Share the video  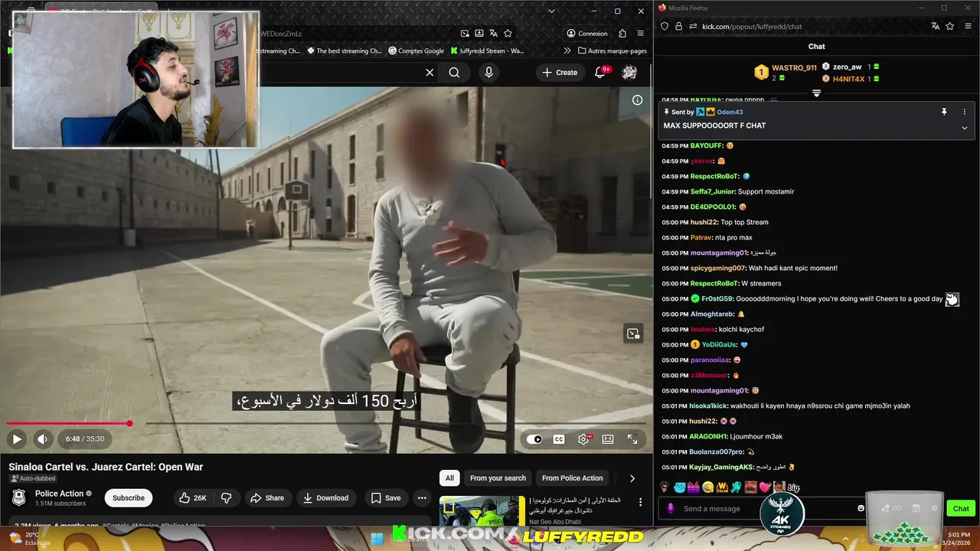267,498
